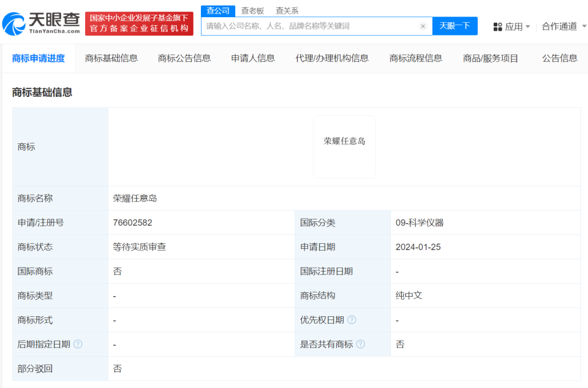Viewport: 588px width, 388px height.
Task: Click the 国际商标 value 否
Action: pyautogui.click(x=118, y=272)
